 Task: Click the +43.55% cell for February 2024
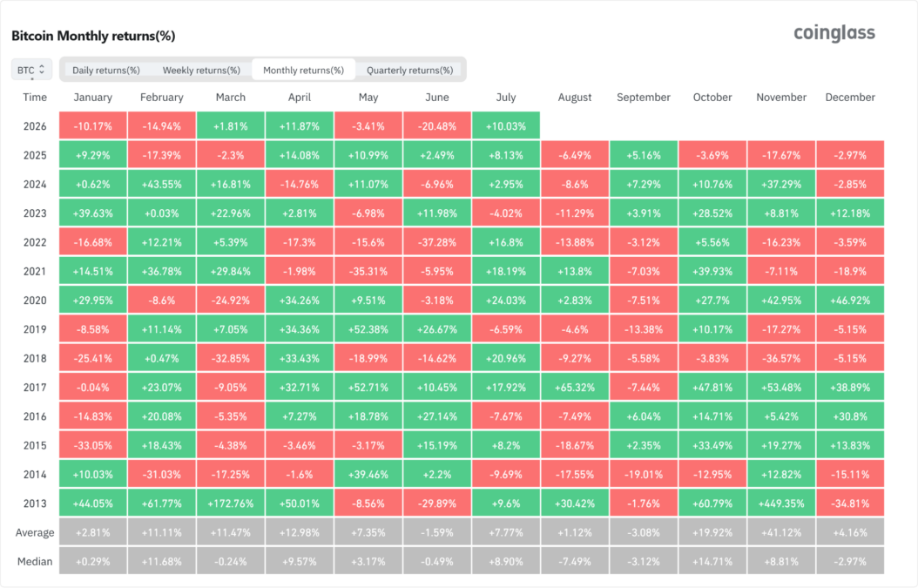tap(162, 184)
